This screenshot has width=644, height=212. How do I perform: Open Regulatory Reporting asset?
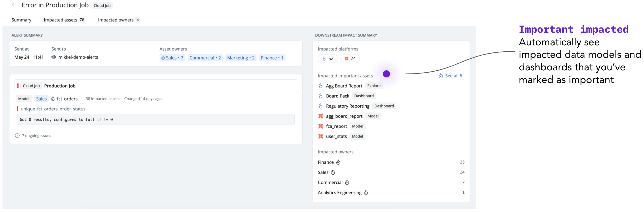point(347,106)
